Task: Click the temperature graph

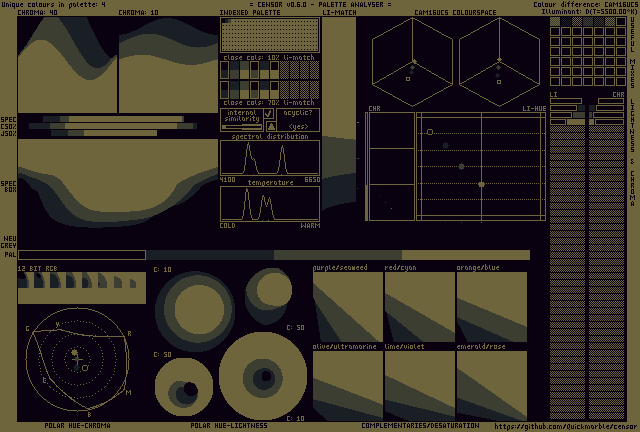Action: [270, 204]
